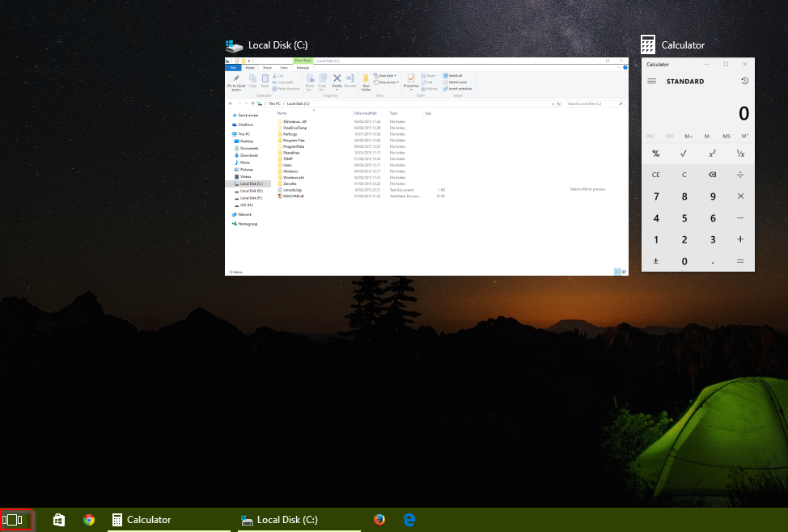Open Microsoft Edge from the taskbar
This screenshot has width=788, height=532.
(x=409, y=519)
